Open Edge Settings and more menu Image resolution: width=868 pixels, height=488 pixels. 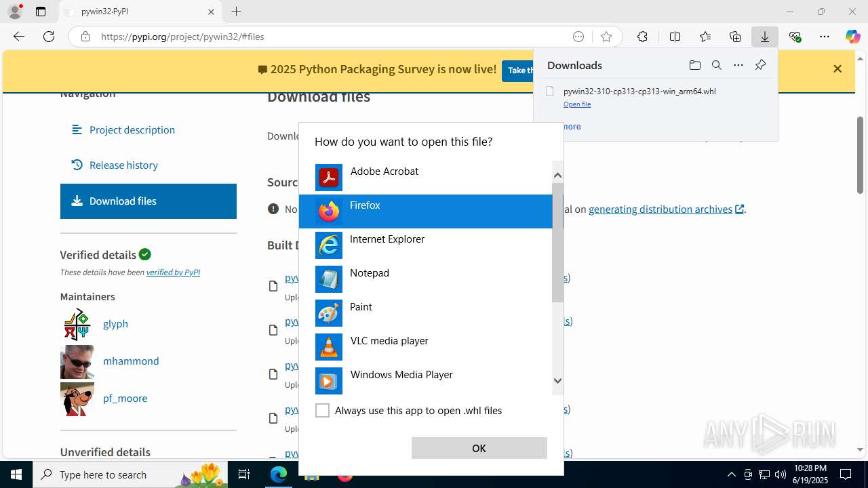[x=825, y=37]
